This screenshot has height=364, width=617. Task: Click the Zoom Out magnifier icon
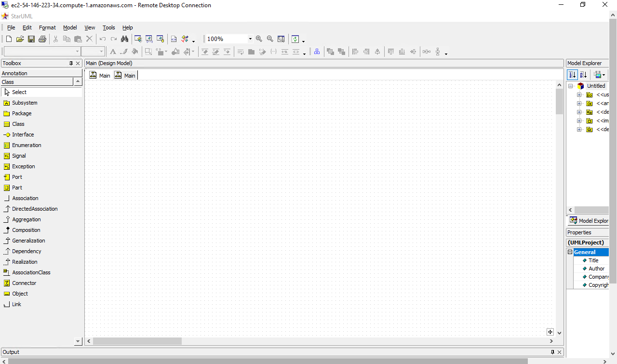point(270,39)
